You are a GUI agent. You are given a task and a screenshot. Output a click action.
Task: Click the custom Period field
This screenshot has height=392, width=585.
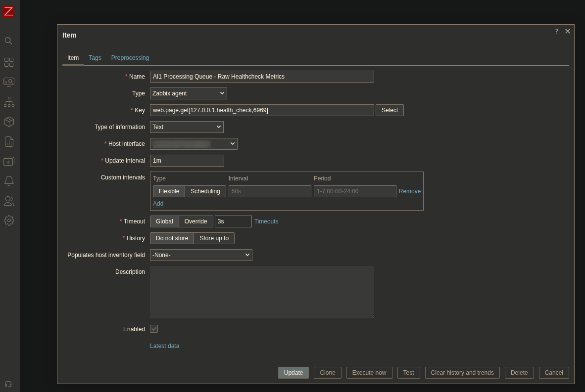(x=355, y=191)
